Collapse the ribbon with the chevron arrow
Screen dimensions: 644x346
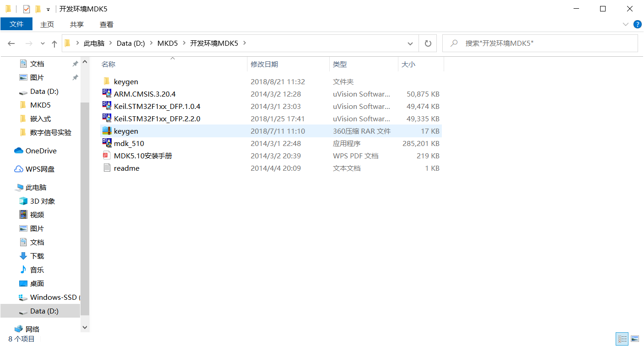[x=626, y=24]
